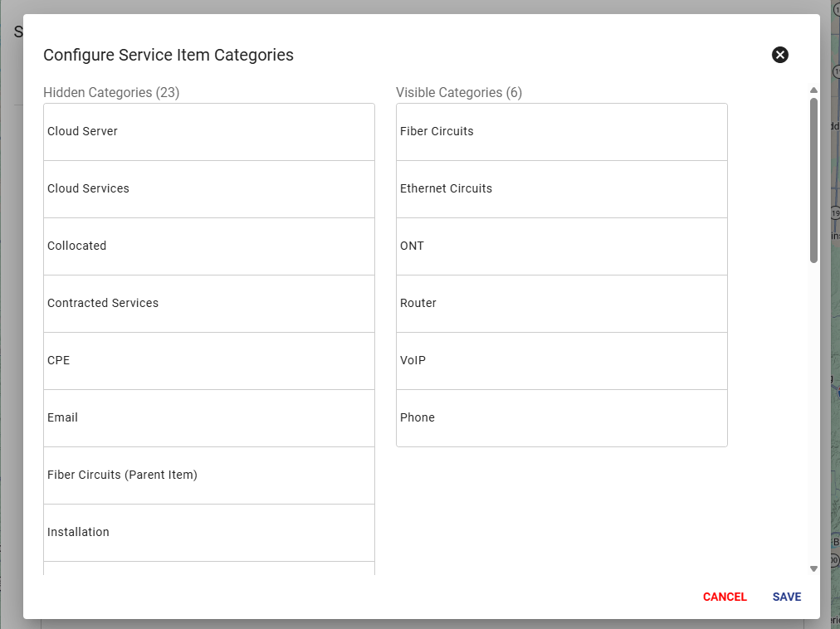This screenshot has width=840, height=629.
Task: Choose the Collocated category item
Action: (208, 246)
